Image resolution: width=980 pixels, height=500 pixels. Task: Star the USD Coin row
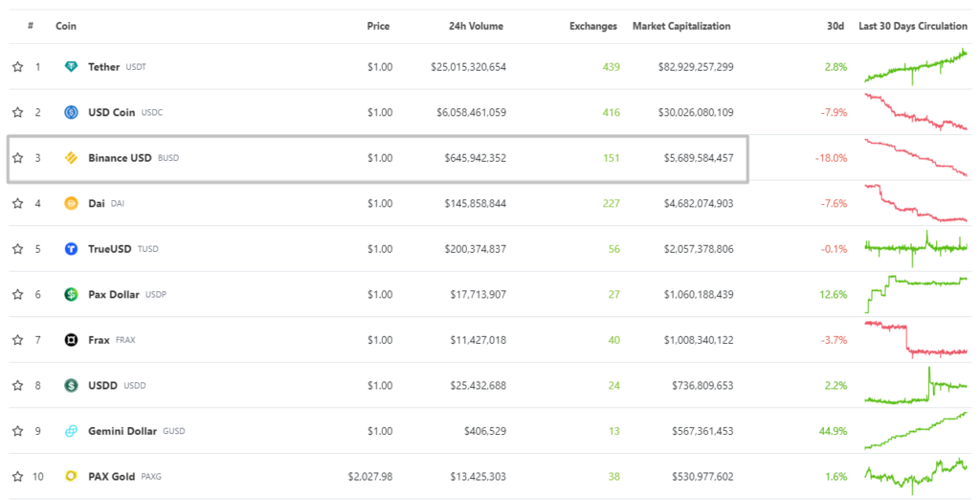click(17, 113)
